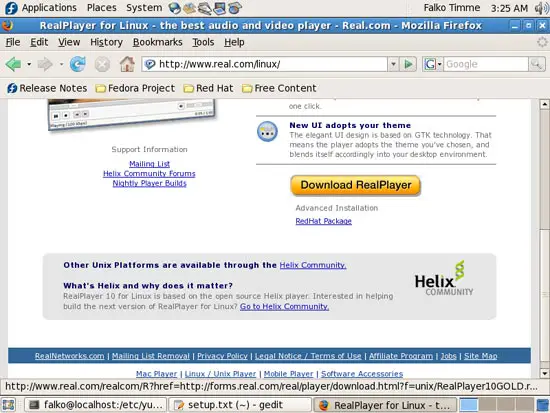This screenshot has width=550, height=413.
Task: Click the Download RealPlayer button
Action: coord(356,185)
